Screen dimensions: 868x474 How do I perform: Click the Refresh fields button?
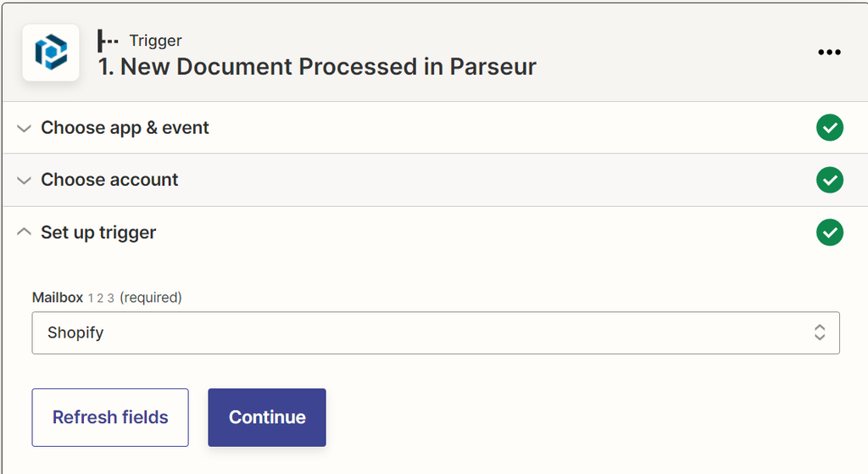click(110, 417)
